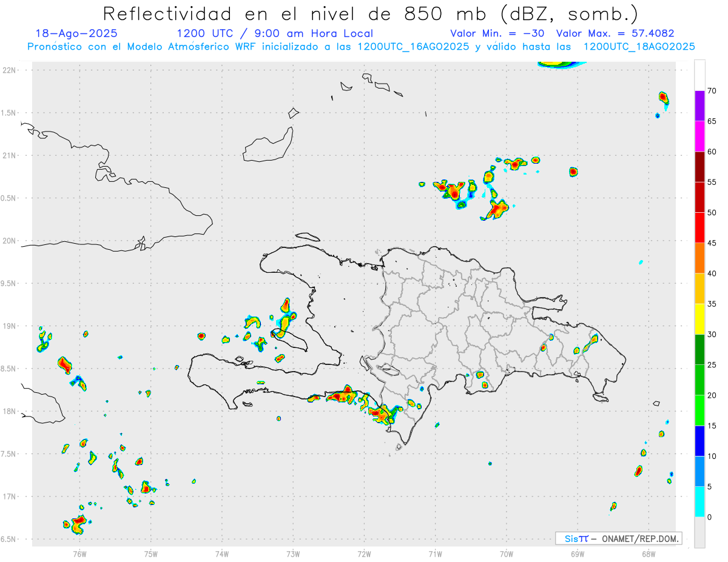Click the time label '1200 UTC / 9:00 am Hora Local'
This screenshot has height=562, width=728.
point(275,33)
